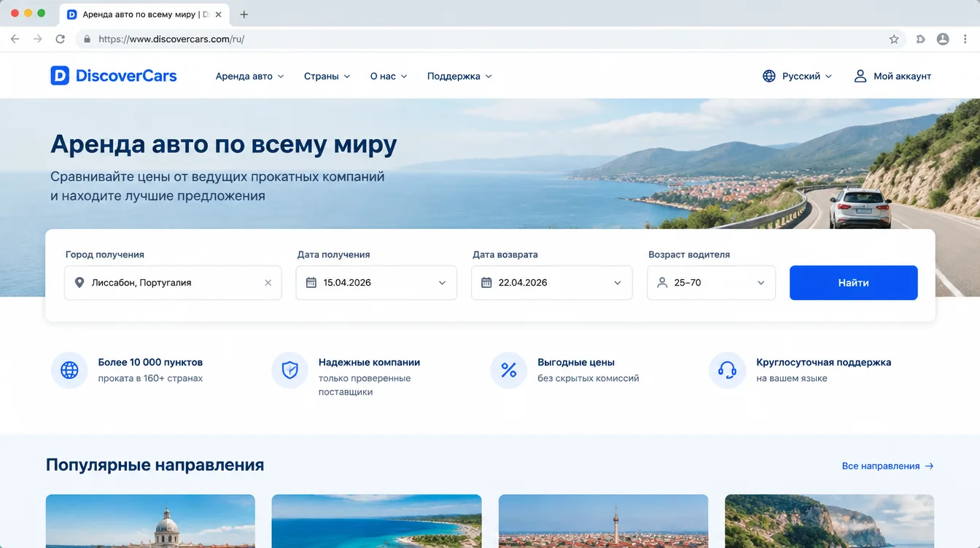Open Мой аккаунт
Screen dimensions: 980x548
pos(892,76)
